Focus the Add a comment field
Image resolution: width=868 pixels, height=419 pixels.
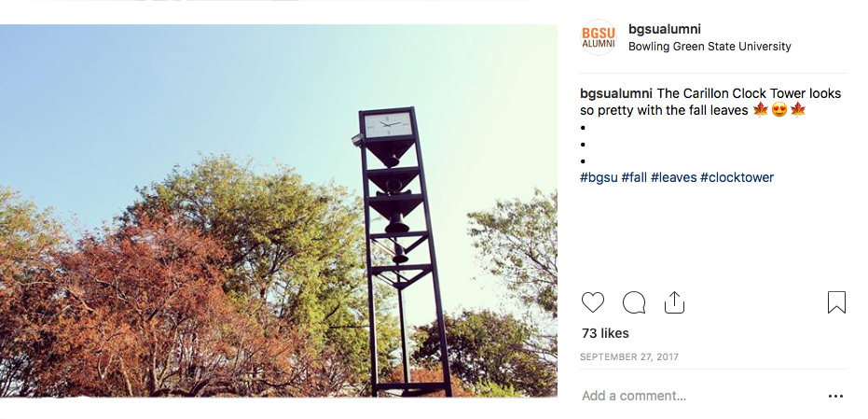690,396
